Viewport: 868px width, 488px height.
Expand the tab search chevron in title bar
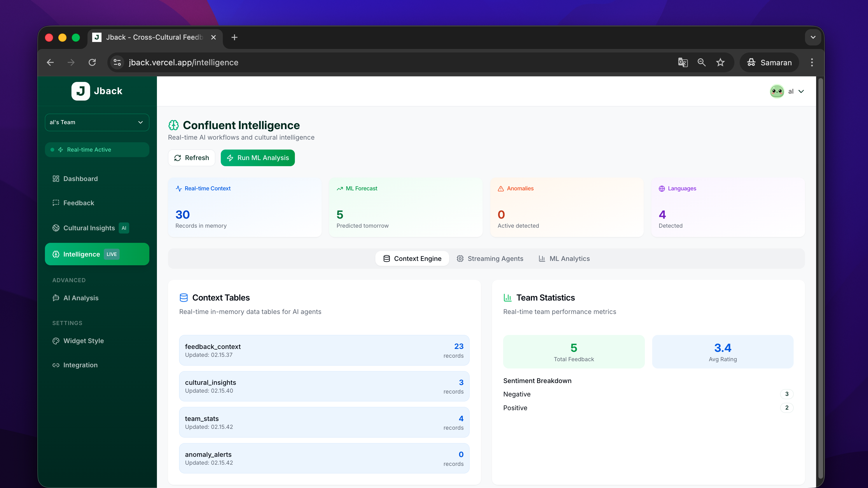813,37
